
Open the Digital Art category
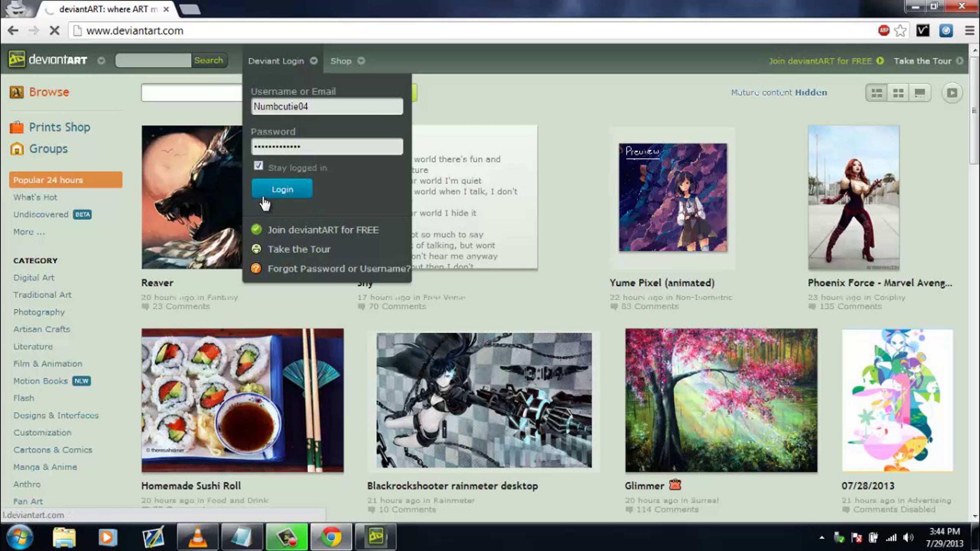(33, 278)
